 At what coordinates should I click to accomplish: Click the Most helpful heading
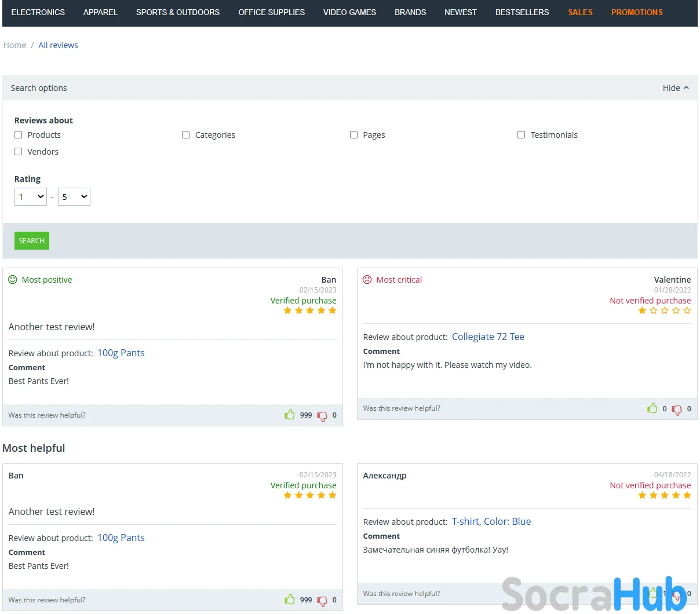click(x=34, y=448)
